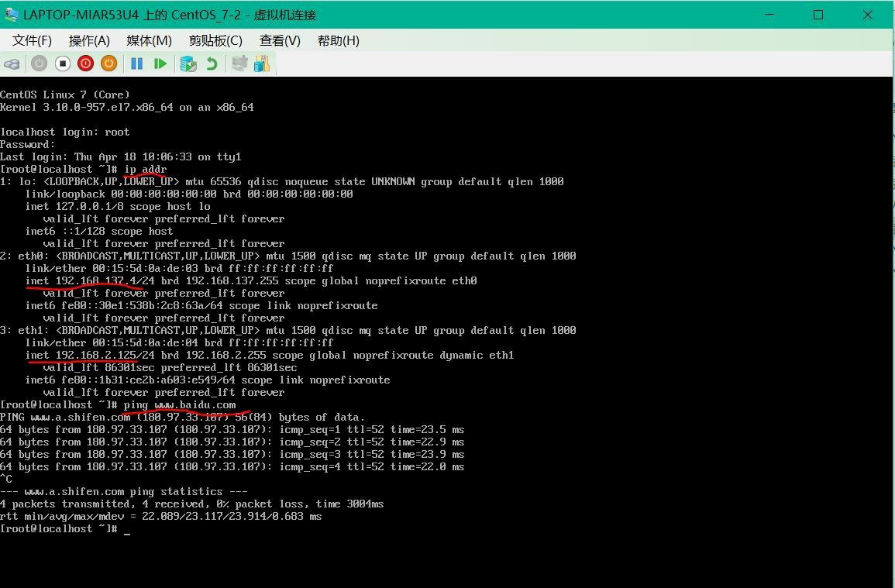
Task: Click the eth1 address '192.168.2.125/24'
Action: coord(105,355)
